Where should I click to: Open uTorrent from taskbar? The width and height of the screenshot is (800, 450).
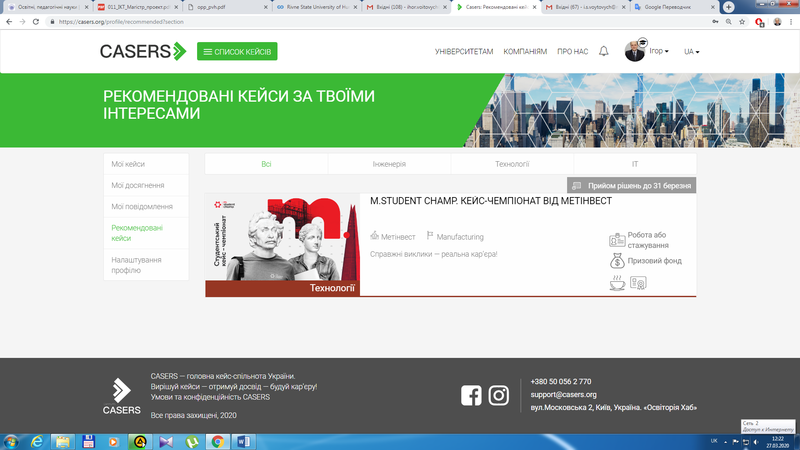pyautogui.click(x=192, y=442)
